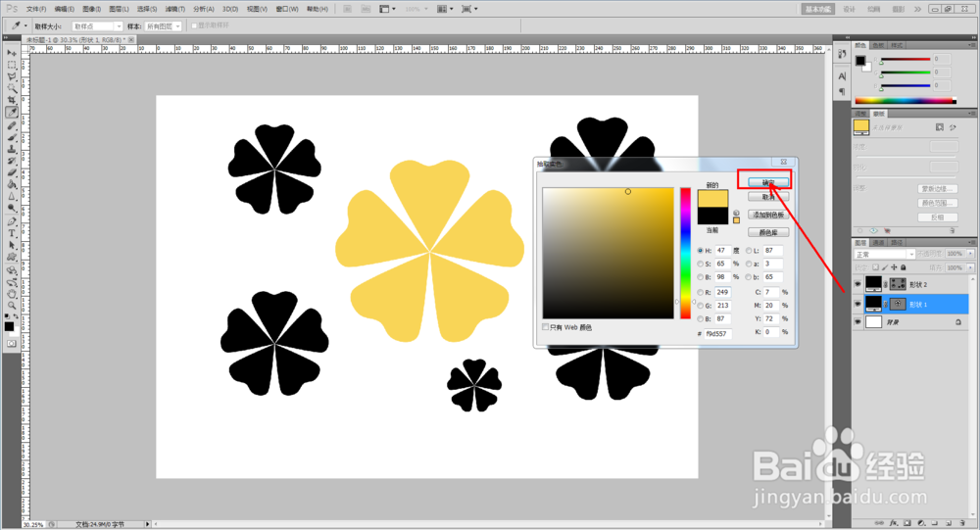
Task: Click the vertical hue slider strip
Action: [686, 253]
